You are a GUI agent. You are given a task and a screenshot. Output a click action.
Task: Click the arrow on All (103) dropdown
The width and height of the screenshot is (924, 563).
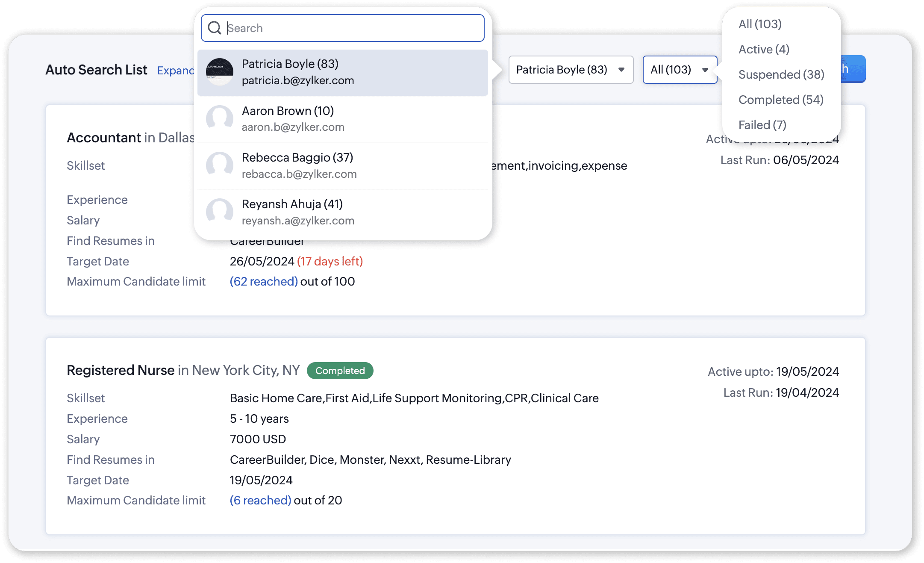click(x=705, y=70)
